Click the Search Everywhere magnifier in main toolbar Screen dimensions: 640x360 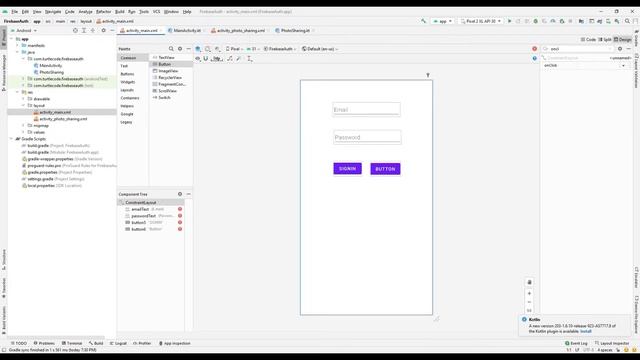(627, 21)
